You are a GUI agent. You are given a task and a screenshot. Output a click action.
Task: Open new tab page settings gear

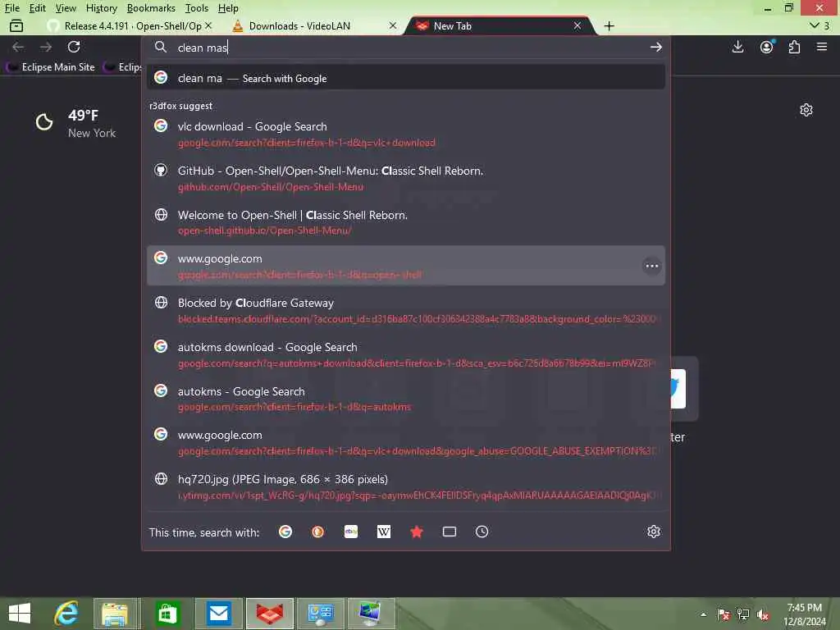pos(806,110)
